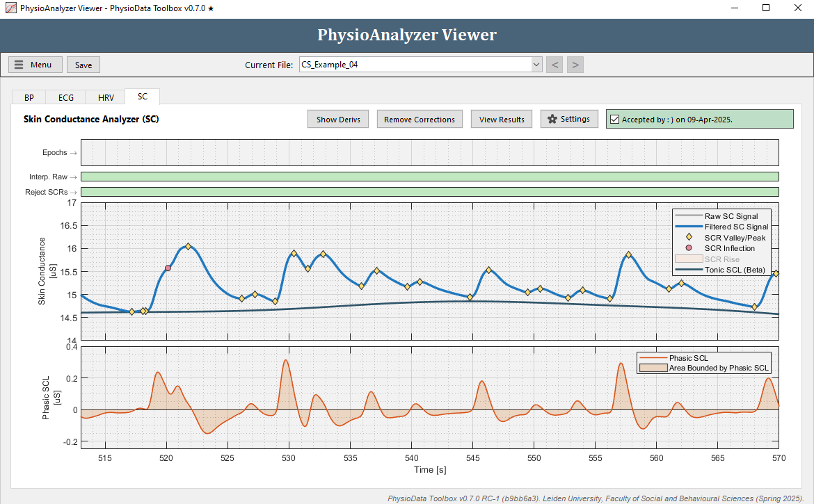Screen dimensions: 814x504
Task: Click the Skin Conductance Analyzer (SC) heading
Action: 91,120
